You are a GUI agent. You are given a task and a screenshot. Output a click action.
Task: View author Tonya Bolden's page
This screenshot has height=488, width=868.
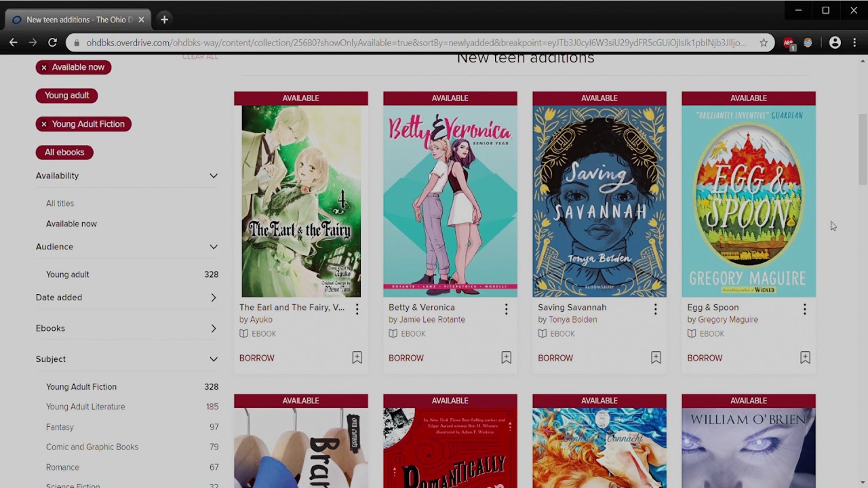573,320
